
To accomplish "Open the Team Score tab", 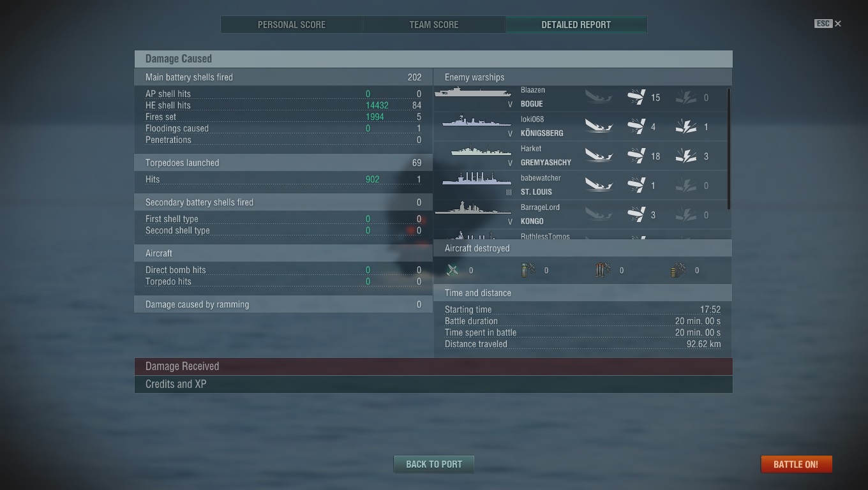I will [434, 25].
